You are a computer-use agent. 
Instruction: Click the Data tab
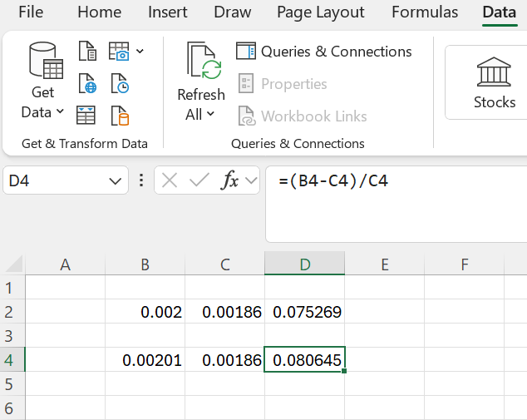click(500, 12)
